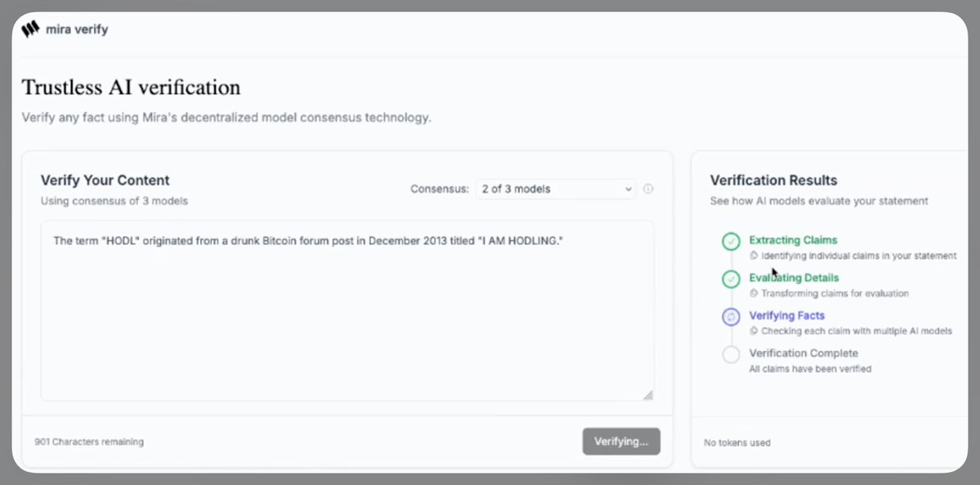Click the "mira verify" brand text

[x=77, y=29]
